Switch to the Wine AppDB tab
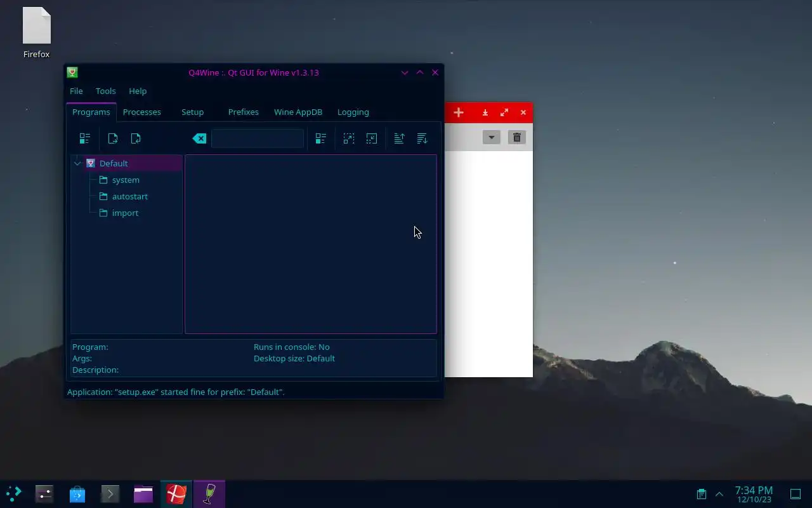The height and width of the screenshot is (508, 812). pos(298,112)
